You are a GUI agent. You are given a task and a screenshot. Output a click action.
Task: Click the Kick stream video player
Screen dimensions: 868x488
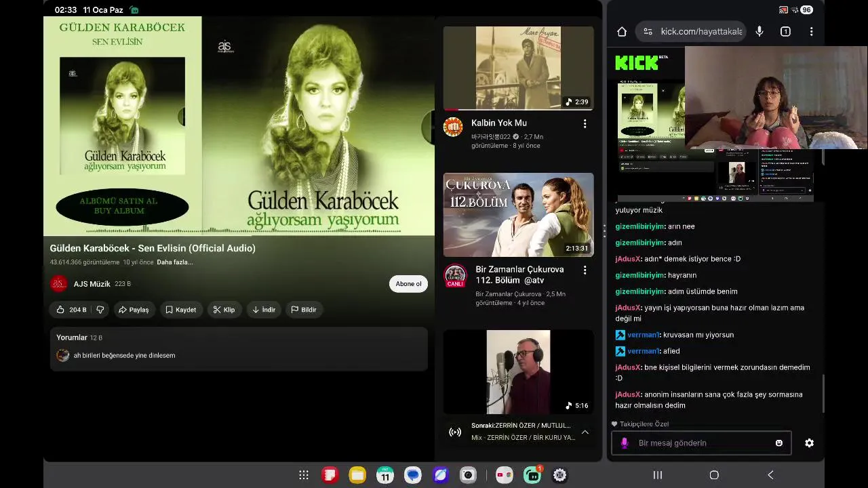pyautogui.click(x=715, y=141)
